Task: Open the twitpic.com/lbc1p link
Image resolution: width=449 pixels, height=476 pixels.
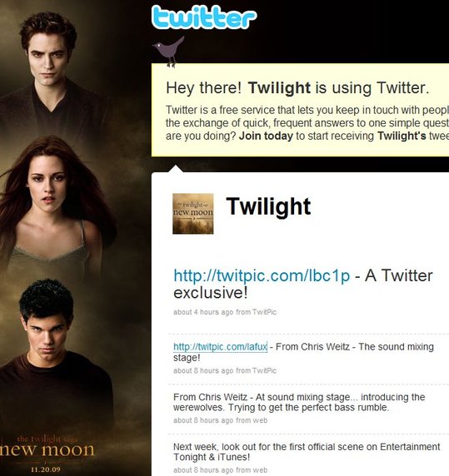Action: point(262,275)
